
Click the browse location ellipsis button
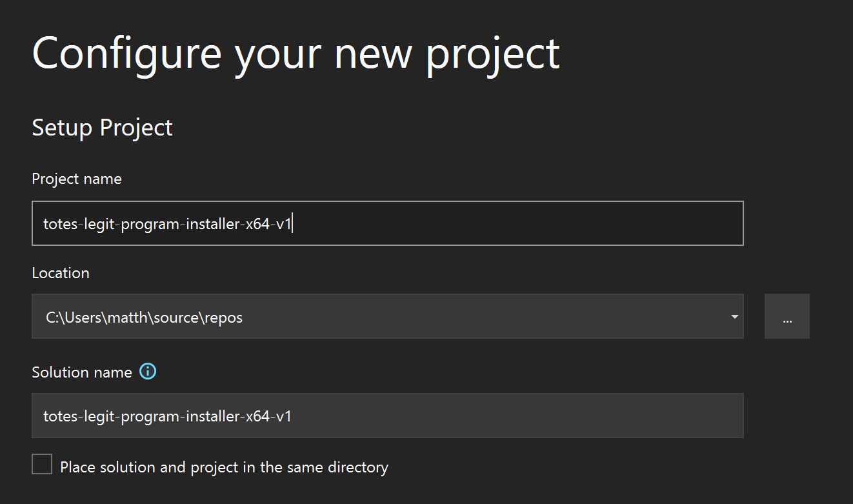[787, 317]
